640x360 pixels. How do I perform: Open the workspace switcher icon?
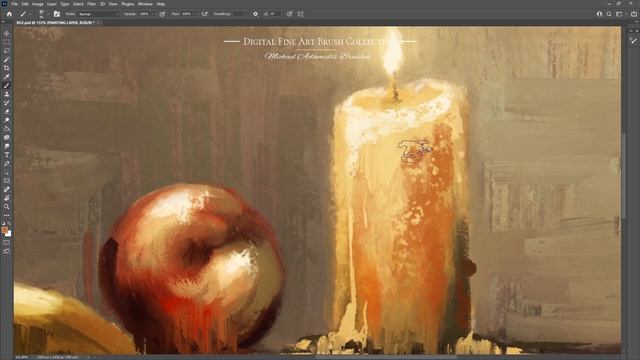620,14
